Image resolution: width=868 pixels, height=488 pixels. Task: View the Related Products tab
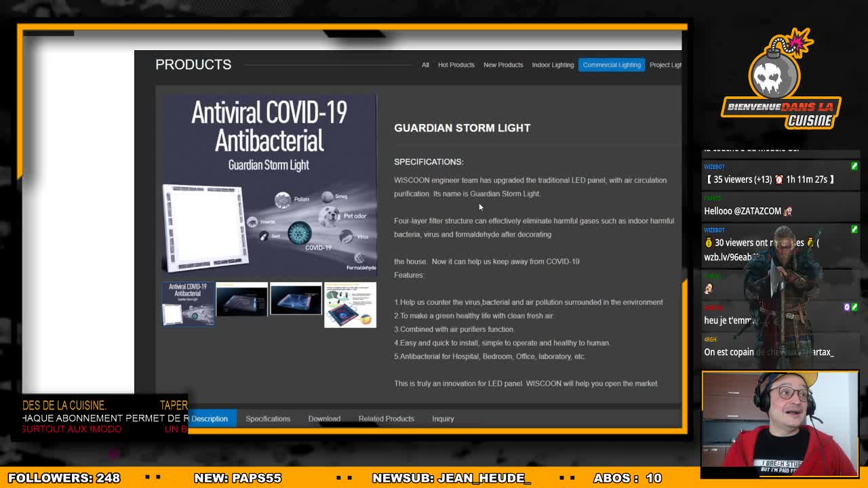(x=386, y=418)
